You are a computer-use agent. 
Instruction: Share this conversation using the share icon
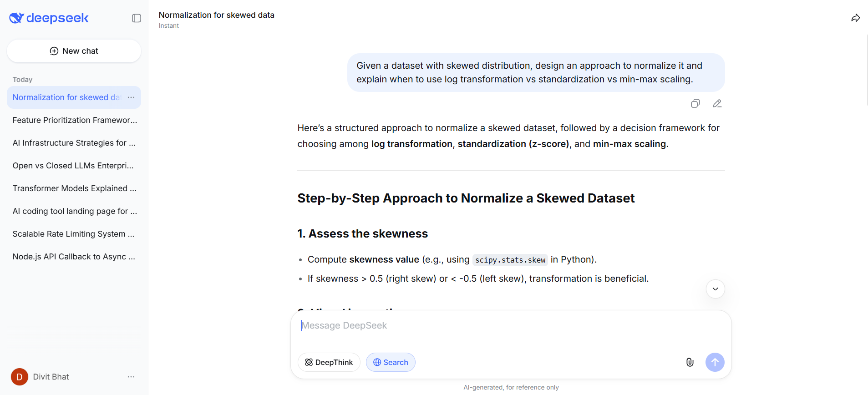click(855, 18)
